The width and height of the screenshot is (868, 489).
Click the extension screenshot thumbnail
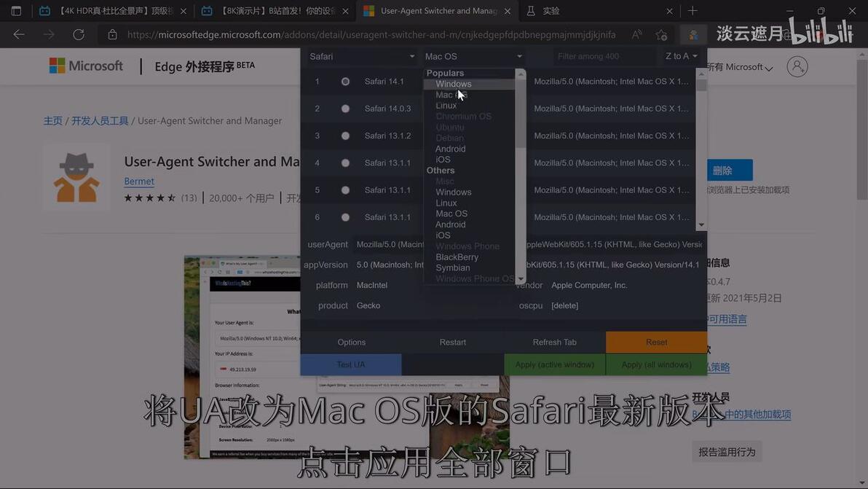tap(347, 356)
